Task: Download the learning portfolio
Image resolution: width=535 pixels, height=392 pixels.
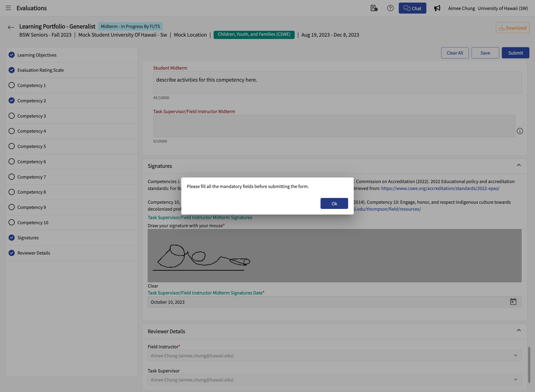Action: (512, 28)
